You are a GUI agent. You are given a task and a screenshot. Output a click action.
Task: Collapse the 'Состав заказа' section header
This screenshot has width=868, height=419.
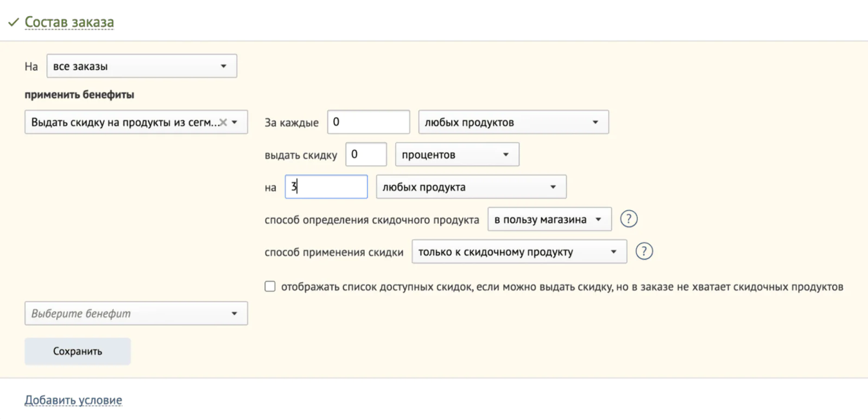[69, 22]
